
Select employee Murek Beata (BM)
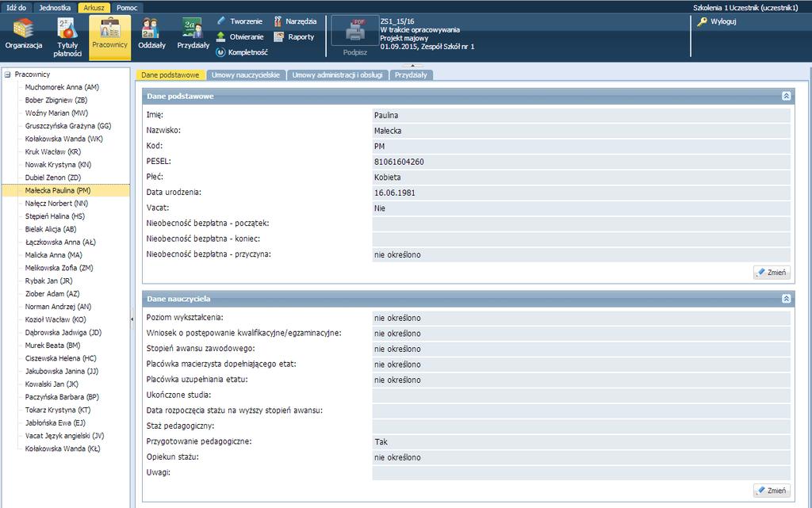pos(52,346)
